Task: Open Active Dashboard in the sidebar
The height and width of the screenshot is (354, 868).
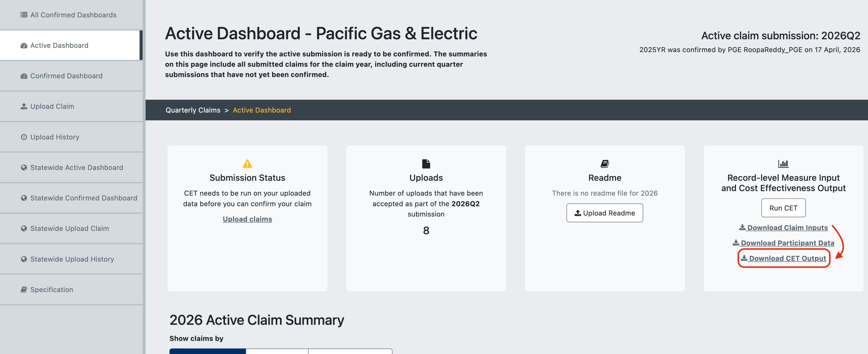Action: (x=71, y=45)
